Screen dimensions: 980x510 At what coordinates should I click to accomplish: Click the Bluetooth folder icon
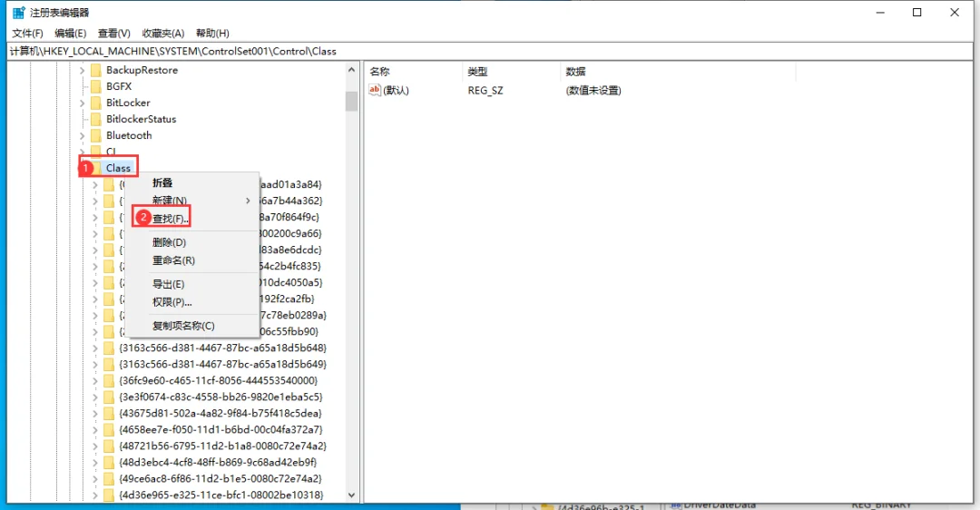pos(95,135)
